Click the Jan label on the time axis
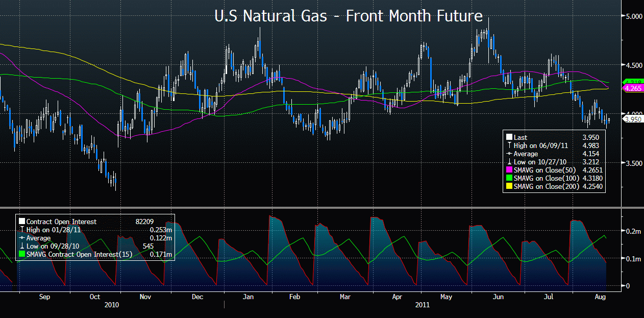644x318 pixels. (x=249, y=297)
